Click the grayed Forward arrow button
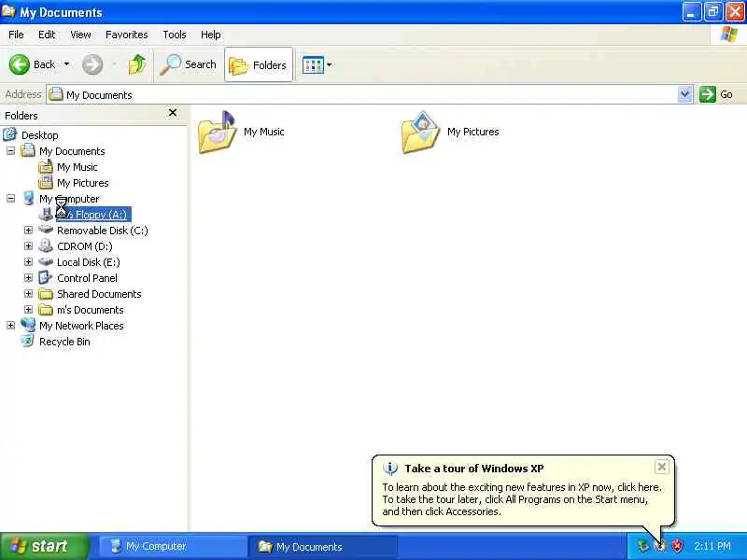Image resolution: width=747 pixels, height=560 pixels. click(x=92, y=64)
